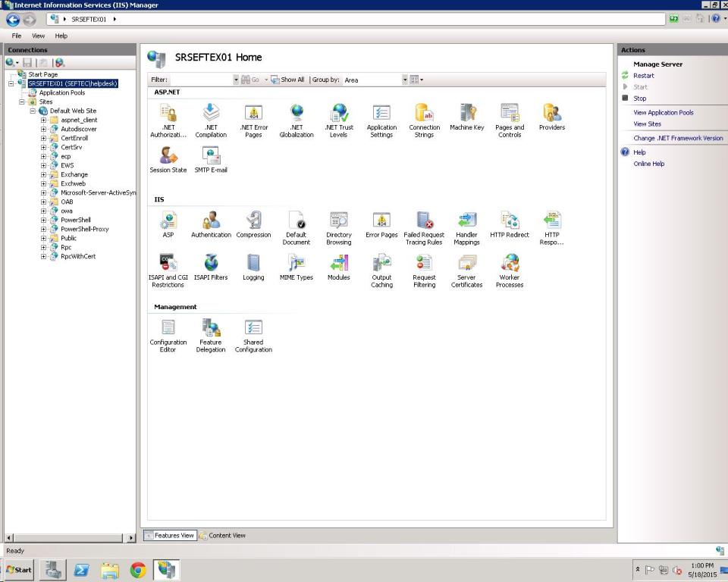The image size is (728, 582).
Task: Switch to Features View tab
Action: 170,535
